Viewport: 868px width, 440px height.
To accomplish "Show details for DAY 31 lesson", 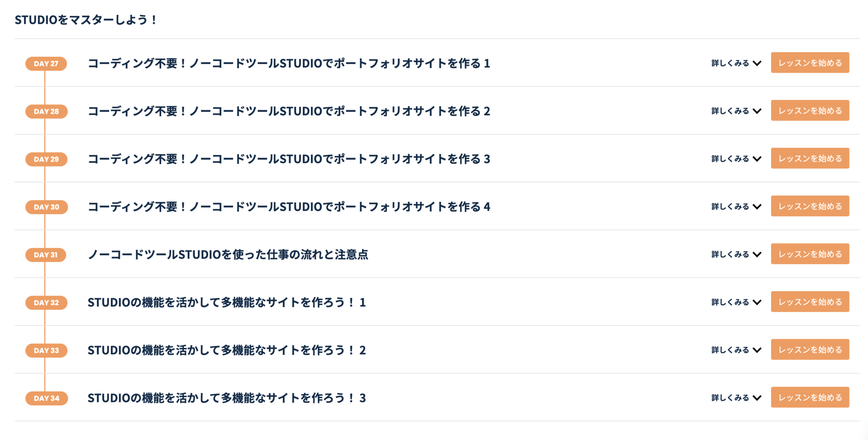I will click(x=736, y=254).
